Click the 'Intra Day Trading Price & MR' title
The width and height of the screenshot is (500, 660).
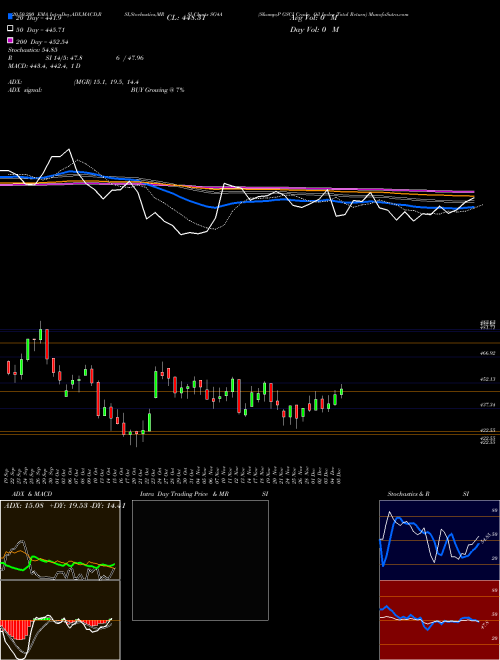(184, 494)
